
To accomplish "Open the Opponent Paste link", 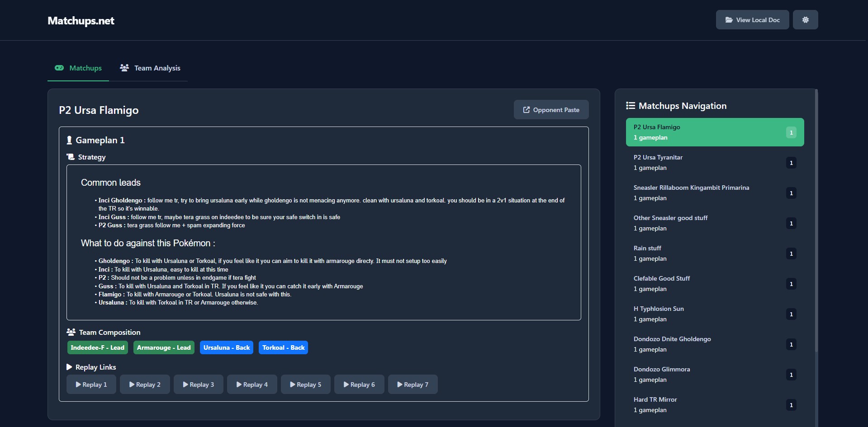I will point(551,110).
